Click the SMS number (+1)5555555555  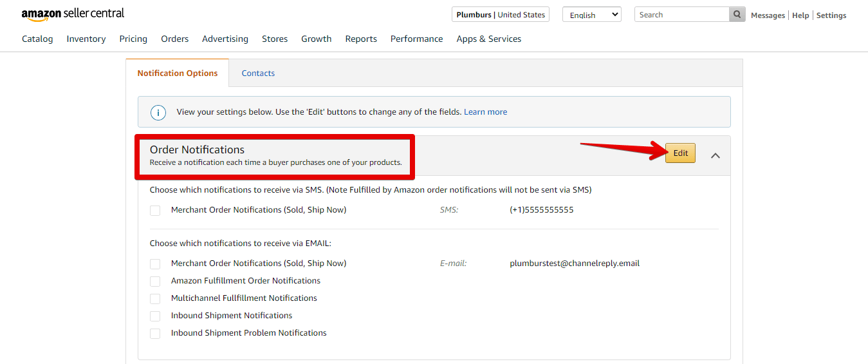click(x=542, y=210)
